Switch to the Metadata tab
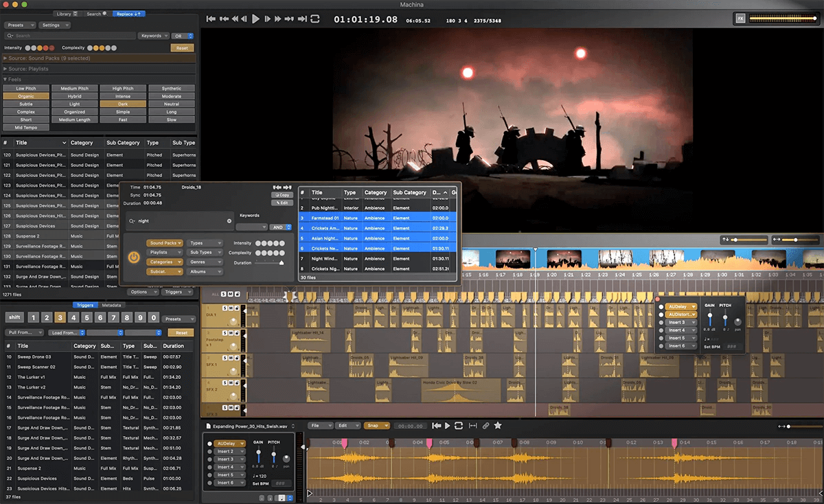The image size is (824, 504). 113,305
